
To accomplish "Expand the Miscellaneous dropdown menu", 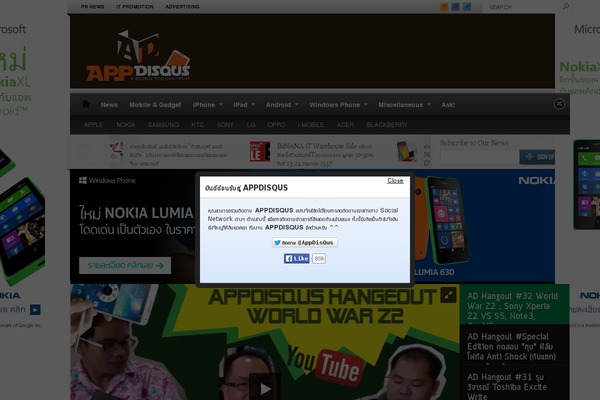I will click(404, 104).
